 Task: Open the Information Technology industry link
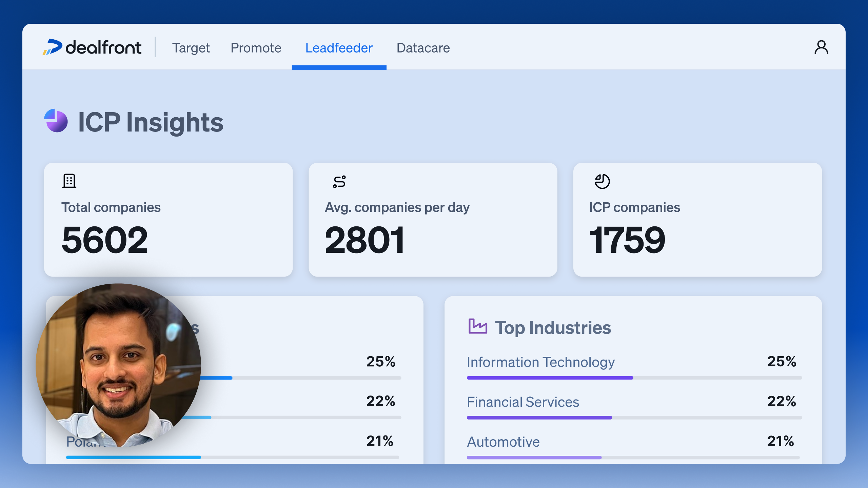point(540,362)
